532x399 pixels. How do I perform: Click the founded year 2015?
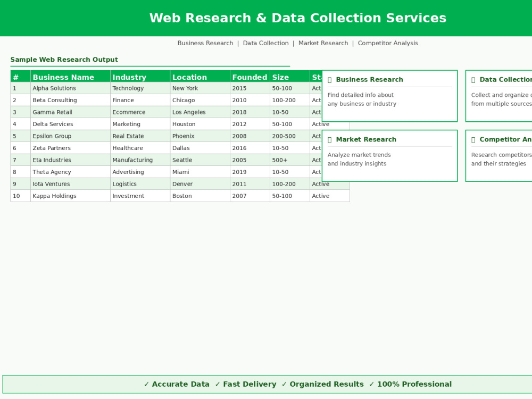(x=250, y=88)
